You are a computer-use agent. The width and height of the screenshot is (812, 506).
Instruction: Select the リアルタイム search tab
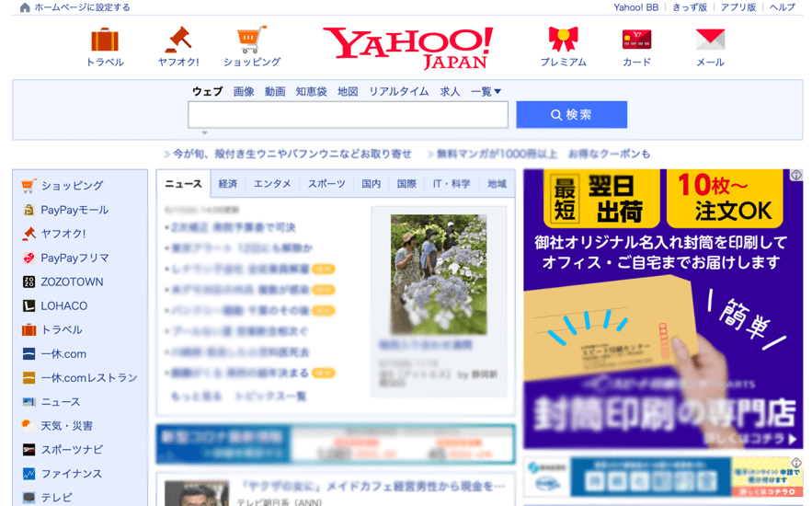(x=399, y=92)
